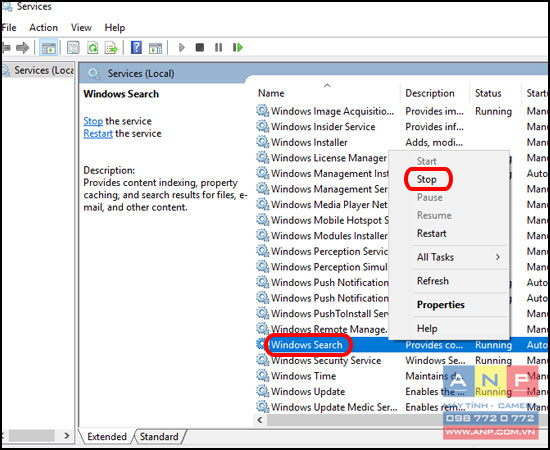This screenshot has width=550, height=450.
Task: Click the Refresh toolbar icon
Action: pyautogui.click(x=93, y=48)
